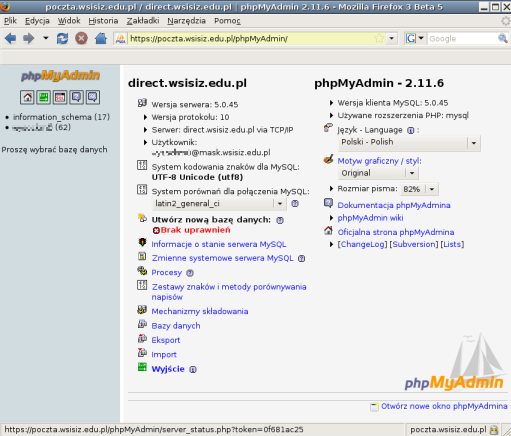Open the Narzędzia menu
This screenshot has width=511, height=436.
186,21
